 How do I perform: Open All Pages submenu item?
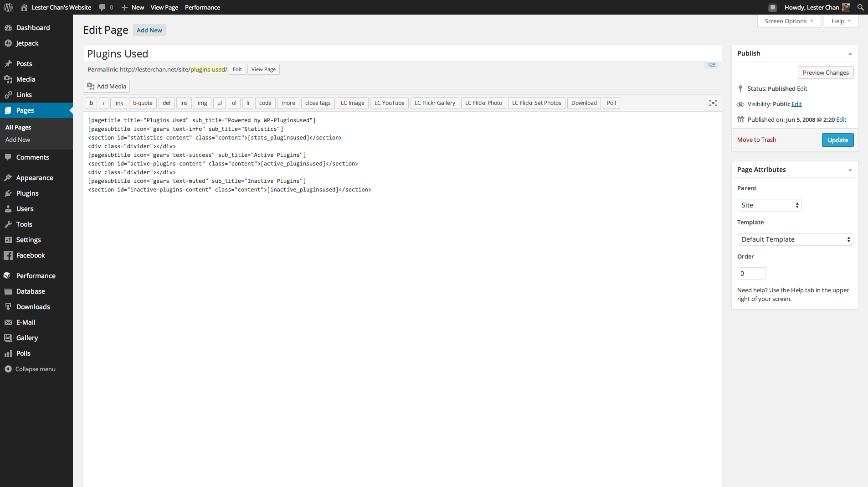[x=18, y=128]
